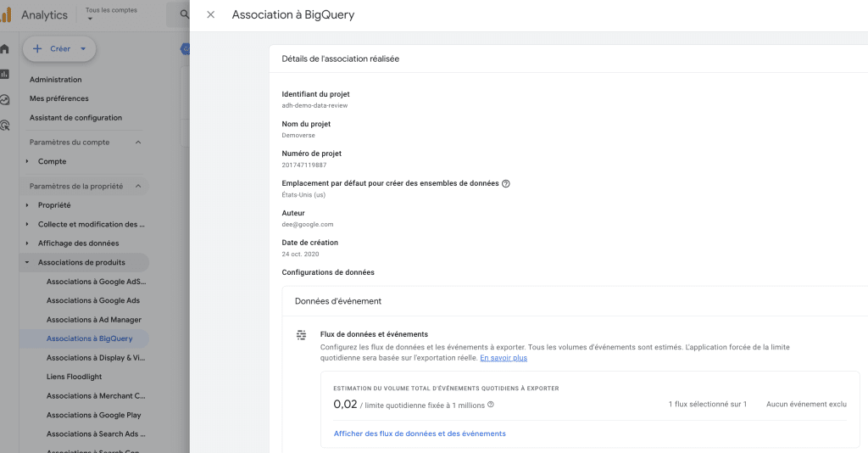Click the Analytics logo
Screen dimensions: 868x453
click(6, 15)
